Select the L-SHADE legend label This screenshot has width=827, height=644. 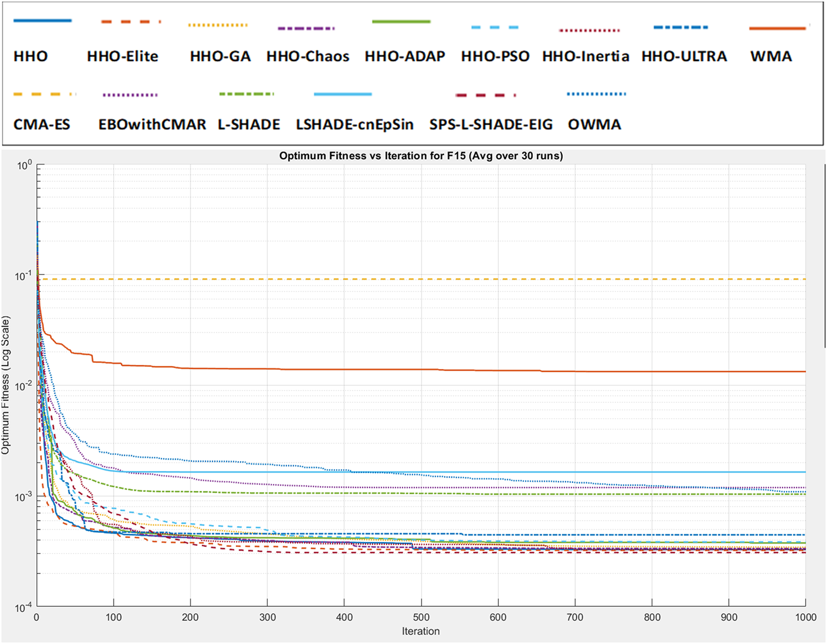point(249,125)
